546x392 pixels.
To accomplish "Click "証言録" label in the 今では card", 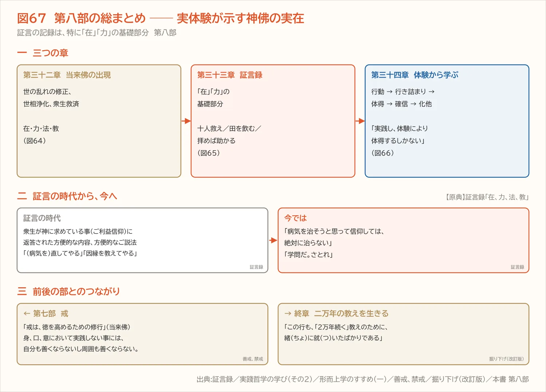I will [x=517, y=267].
